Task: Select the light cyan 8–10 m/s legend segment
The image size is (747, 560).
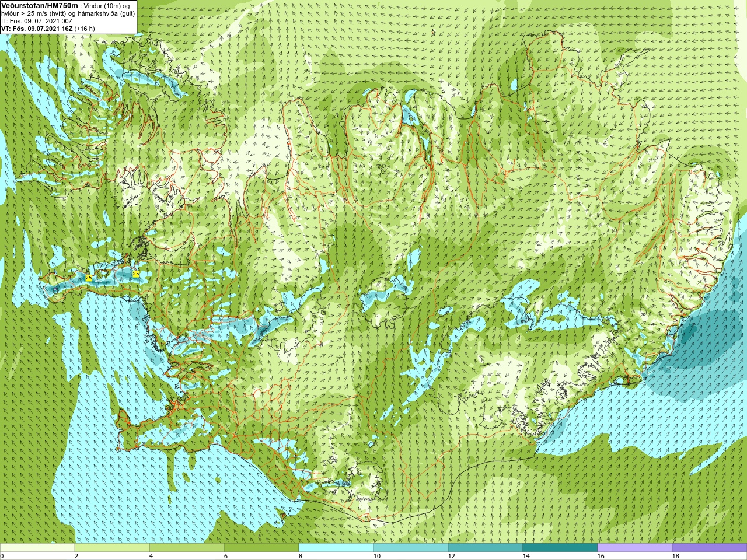Action: point(336,548)
